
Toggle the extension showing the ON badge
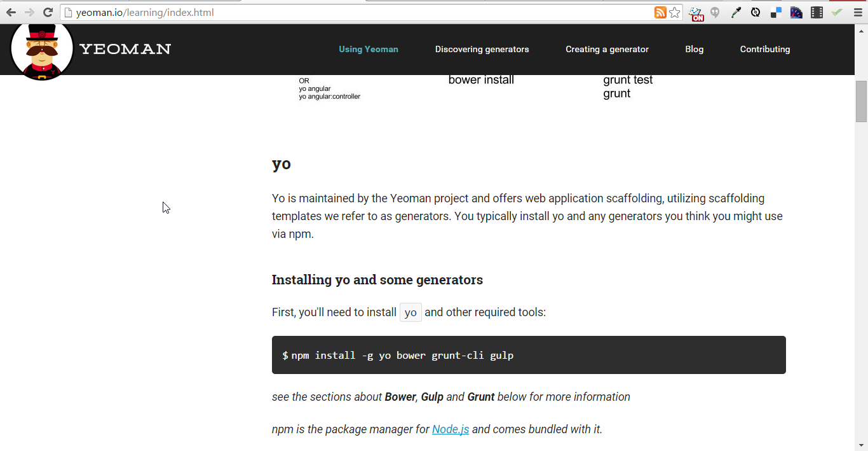pos(696,13)
